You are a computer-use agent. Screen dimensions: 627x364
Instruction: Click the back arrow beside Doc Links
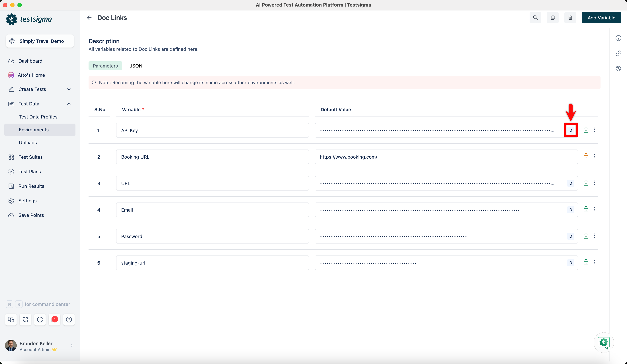[x=89, y=18]
